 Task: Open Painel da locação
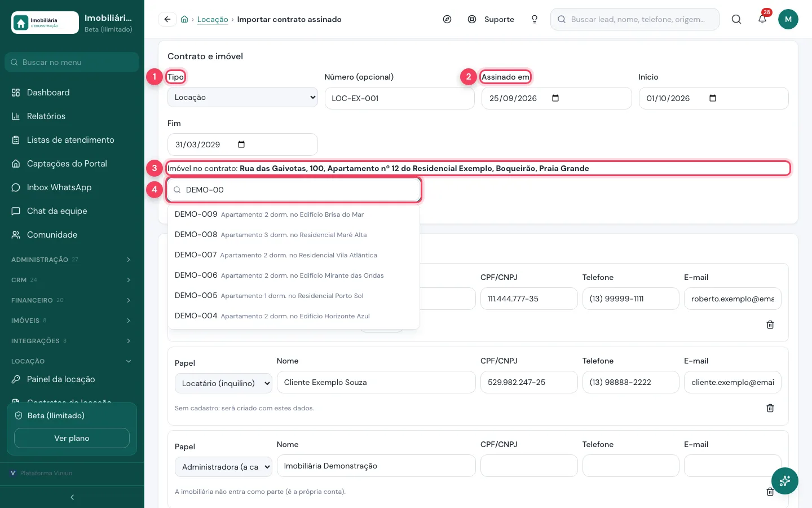[72, 379]
